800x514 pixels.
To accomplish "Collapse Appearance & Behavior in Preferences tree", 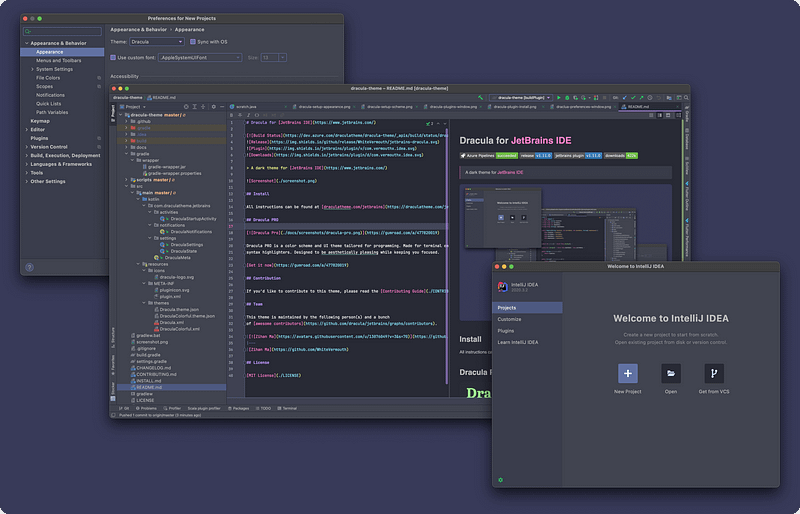I will pos(27,43).
